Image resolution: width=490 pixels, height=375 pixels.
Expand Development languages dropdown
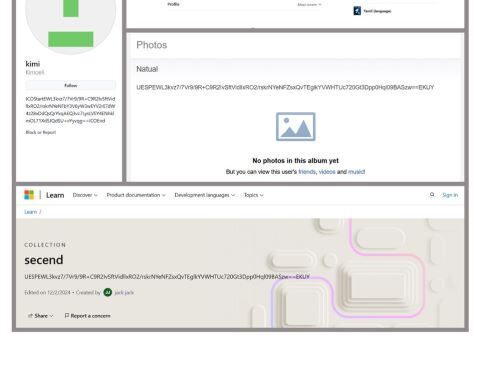(x=205, y=195)
